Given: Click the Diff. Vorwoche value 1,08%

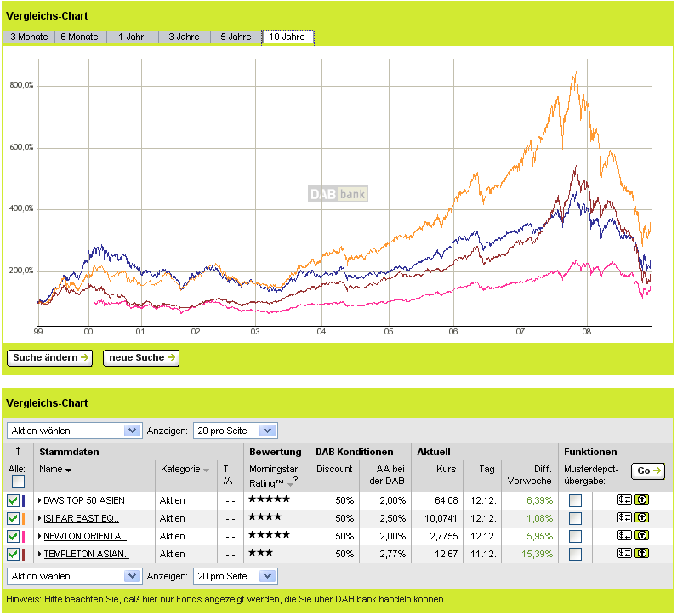Looking at the screenshot, I should 542,520.
